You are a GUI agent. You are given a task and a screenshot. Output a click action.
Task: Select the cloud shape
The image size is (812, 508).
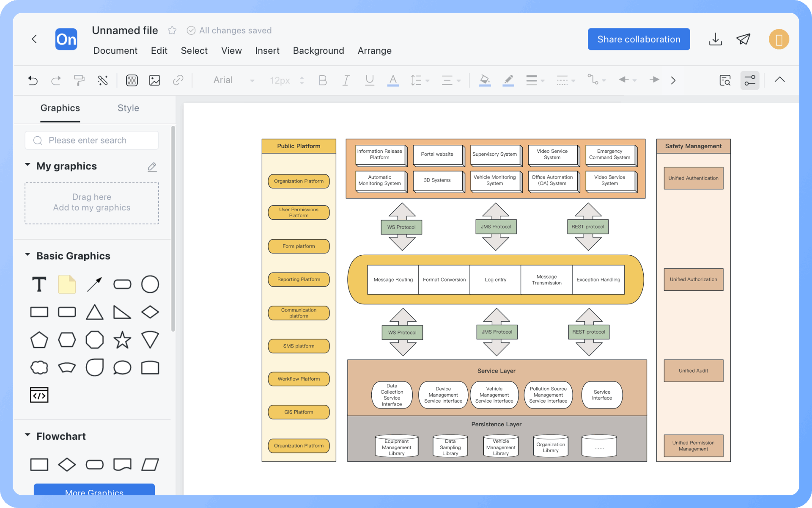(39, 367)
